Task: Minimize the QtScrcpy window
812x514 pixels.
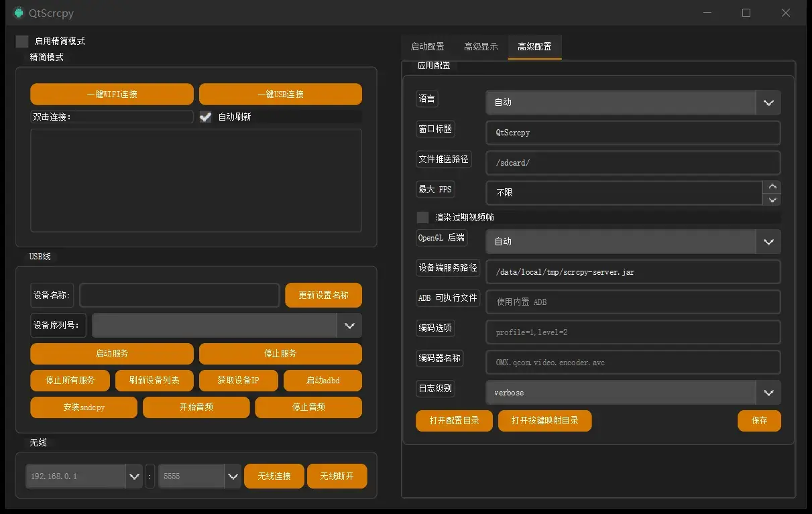Action: [x=707, y=13]
